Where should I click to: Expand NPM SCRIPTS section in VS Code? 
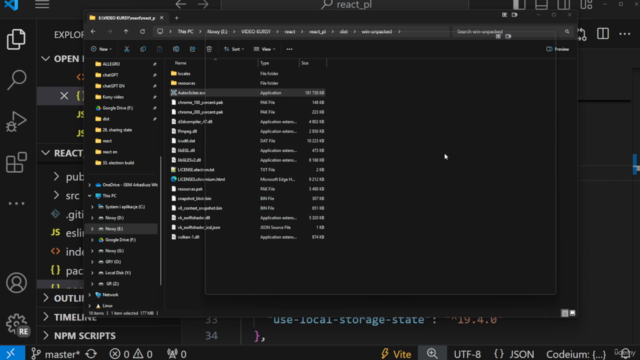click(46, 336)
